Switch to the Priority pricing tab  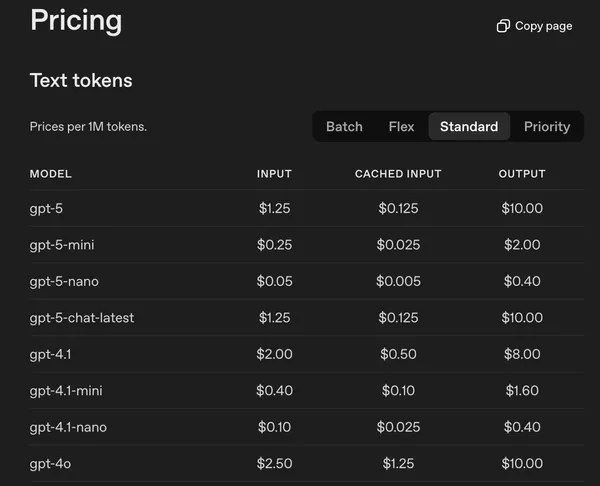tap(547, 127)
